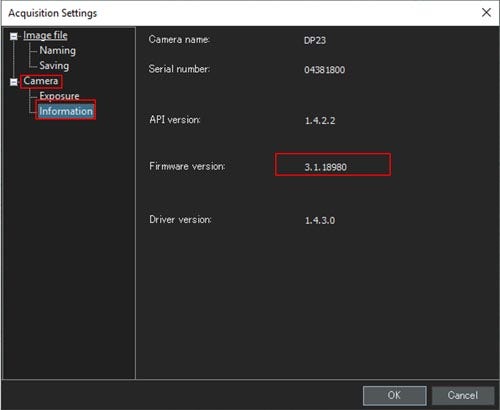
Task: Open the Saving settings page
Action: point(54,66)
